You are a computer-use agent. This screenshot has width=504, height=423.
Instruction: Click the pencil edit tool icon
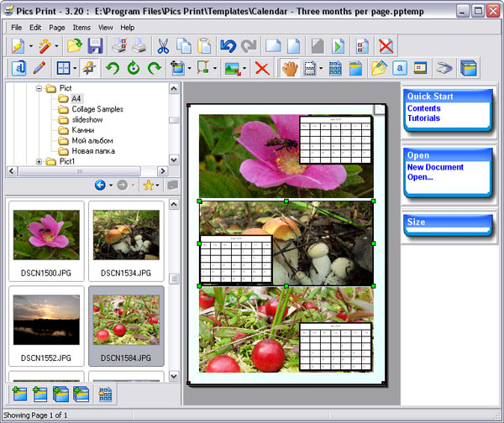point(39,68)
